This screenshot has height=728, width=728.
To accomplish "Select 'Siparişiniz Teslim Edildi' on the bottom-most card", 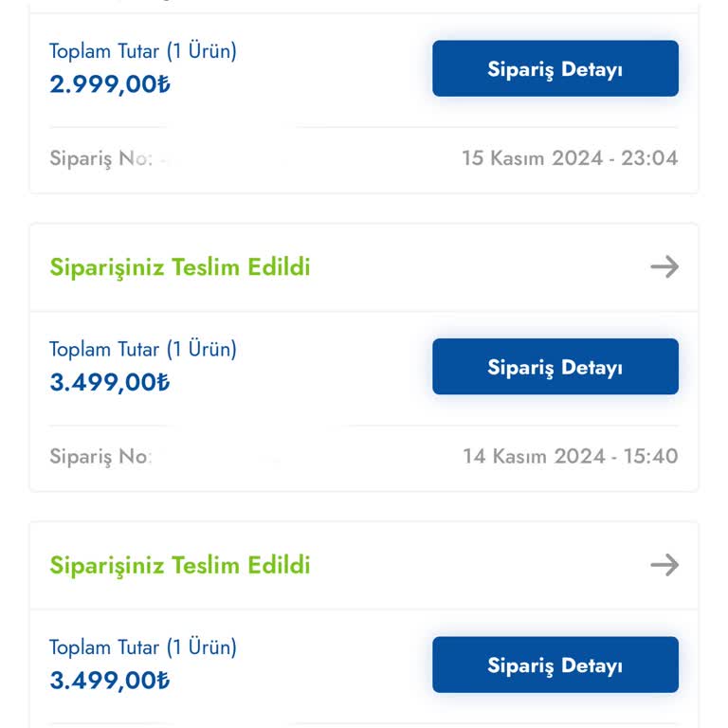I will point(180,566).
